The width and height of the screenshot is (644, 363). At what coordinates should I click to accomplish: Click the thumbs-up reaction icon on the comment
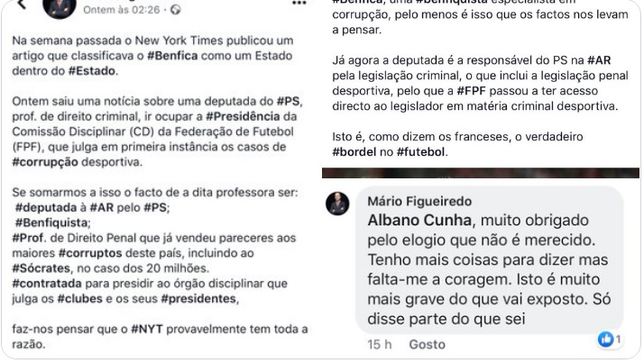(605, 340)
